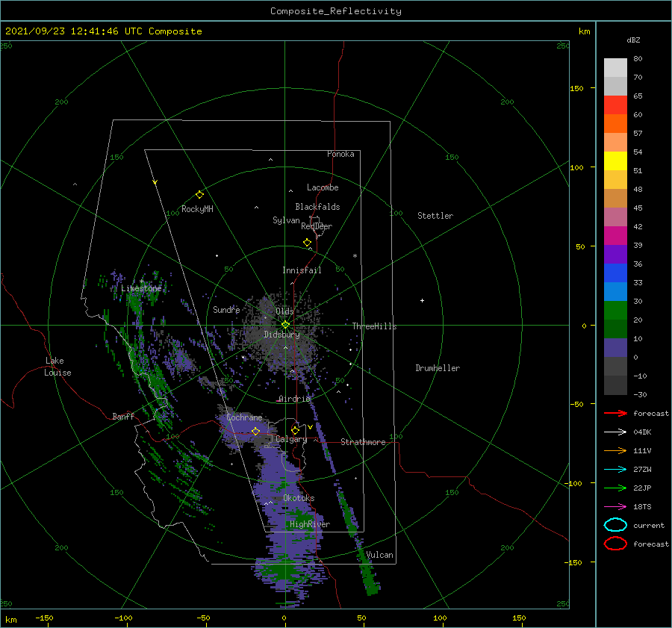Click the Calgary city label
Image resolution: width=672 pixels, height=628 pixels.
pos(291,439)
